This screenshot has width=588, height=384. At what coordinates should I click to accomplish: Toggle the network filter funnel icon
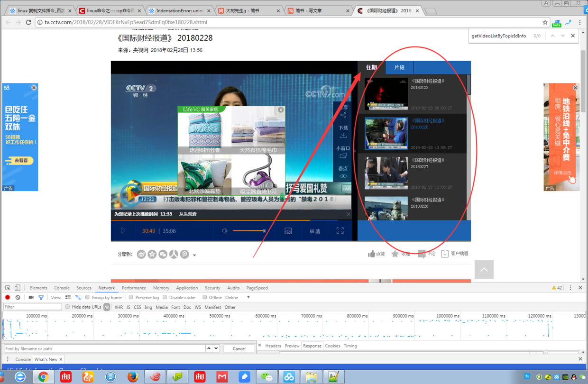point(41,297)
